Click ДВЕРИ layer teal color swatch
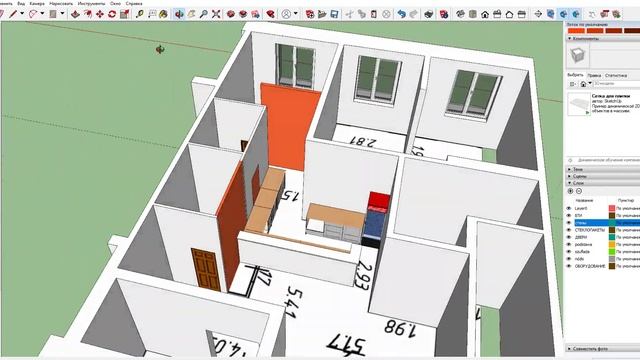The image size is (640, 360). (612, 237)
